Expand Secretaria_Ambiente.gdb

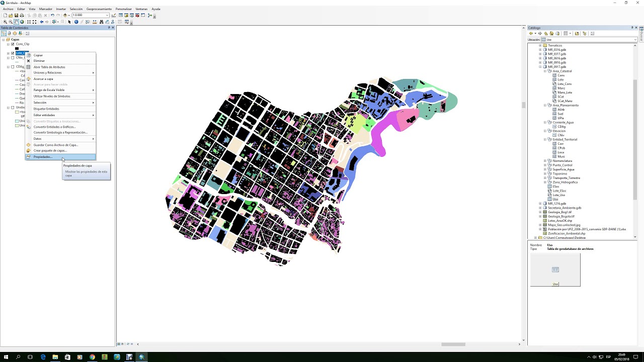pos(540,208)
